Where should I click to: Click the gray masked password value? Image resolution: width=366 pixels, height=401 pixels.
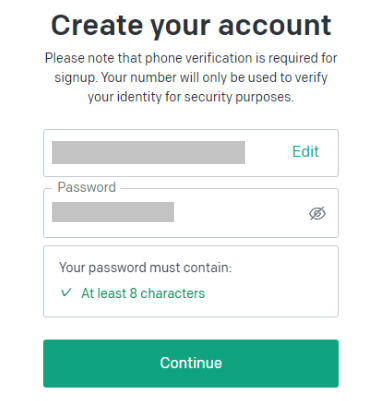pyautogui.click(x=113, y=212)
